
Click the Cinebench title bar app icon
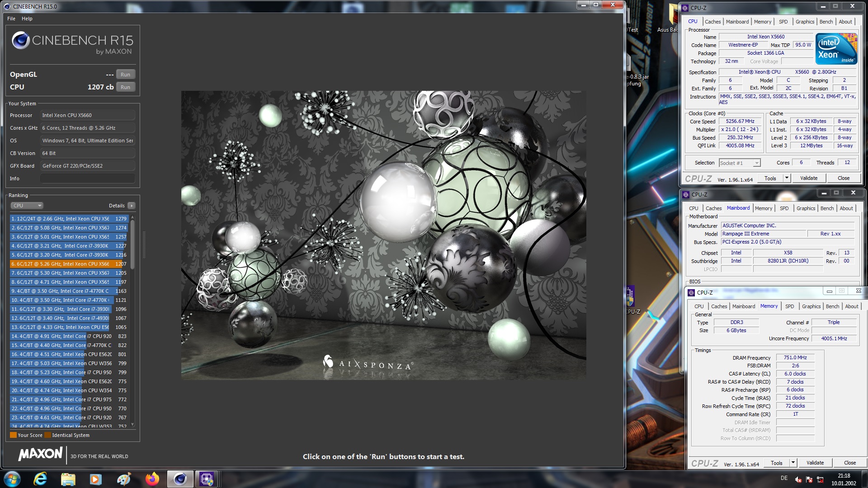point(7,6)
